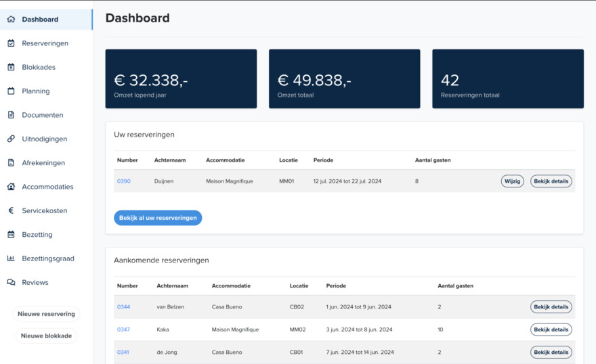Click the Omzet totaal card
Viewport: 596px width, 364px height.
point(344,78)
